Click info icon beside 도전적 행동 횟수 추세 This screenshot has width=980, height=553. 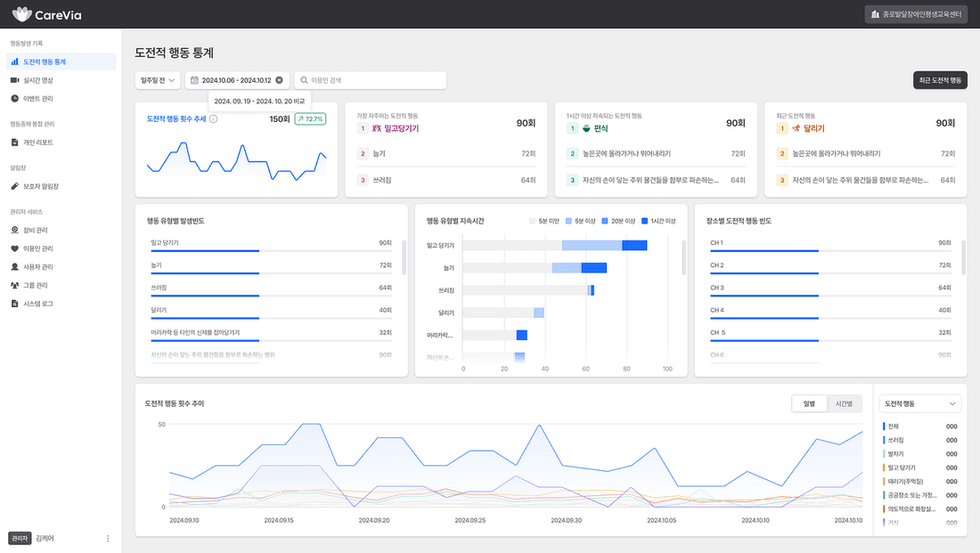click(x=214, y=118)
